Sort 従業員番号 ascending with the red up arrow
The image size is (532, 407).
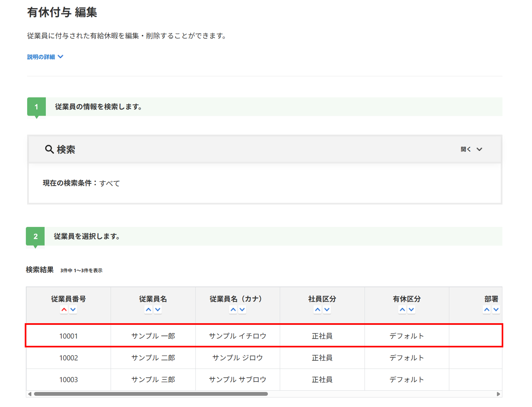[64, 310]
